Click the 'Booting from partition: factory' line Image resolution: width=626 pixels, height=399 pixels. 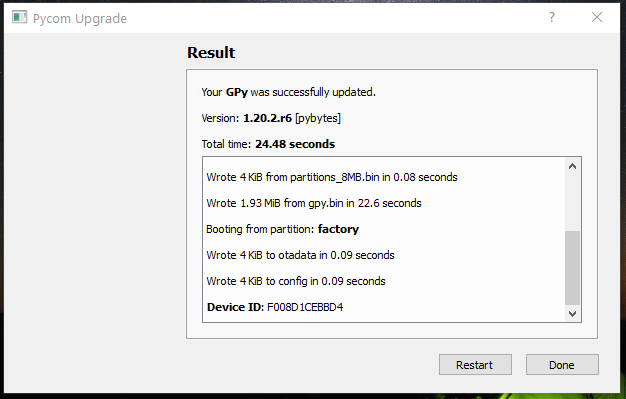coord(282,229)
